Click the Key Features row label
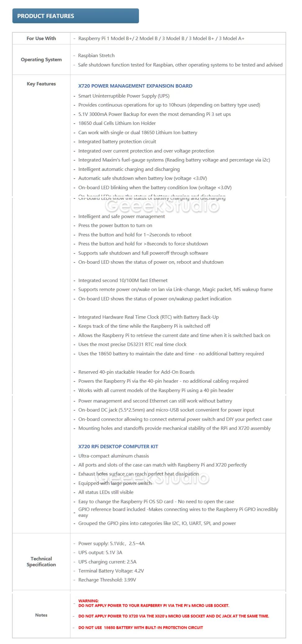Screen dimensions: 302x644 [41, 84]
